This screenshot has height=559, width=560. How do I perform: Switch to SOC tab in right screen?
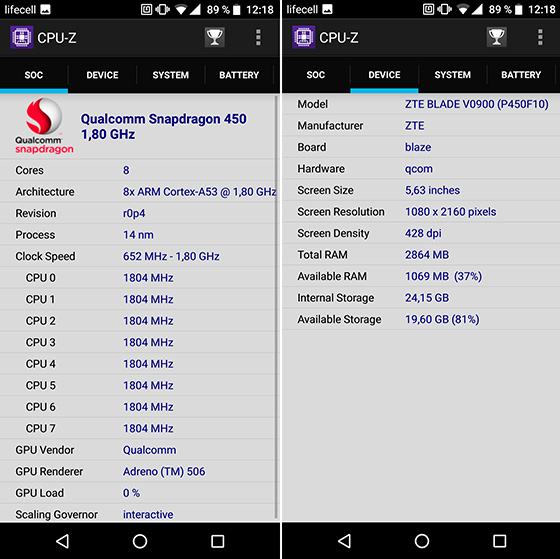pos(316,75)
